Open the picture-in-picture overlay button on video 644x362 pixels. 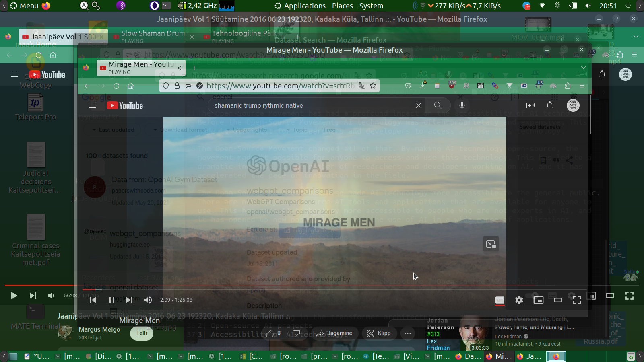[x=491, y=244]
